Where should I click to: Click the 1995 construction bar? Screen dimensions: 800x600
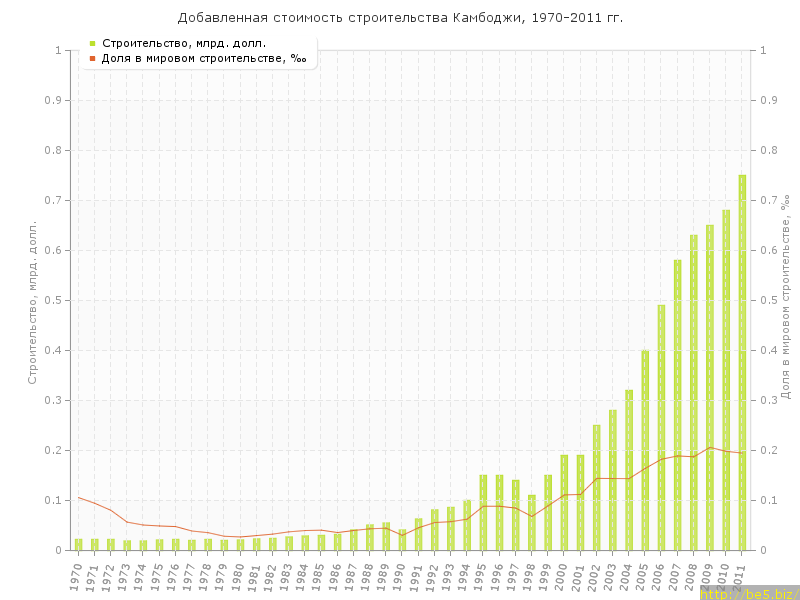pos(483,513)
